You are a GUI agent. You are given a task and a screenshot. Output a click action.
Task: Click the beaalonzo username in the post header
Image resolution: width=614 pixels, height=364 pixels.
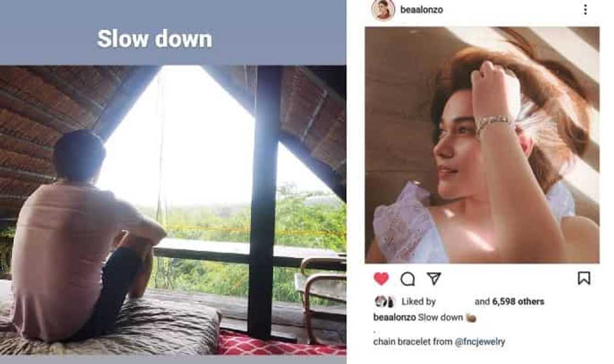click(x=422, y=10)
